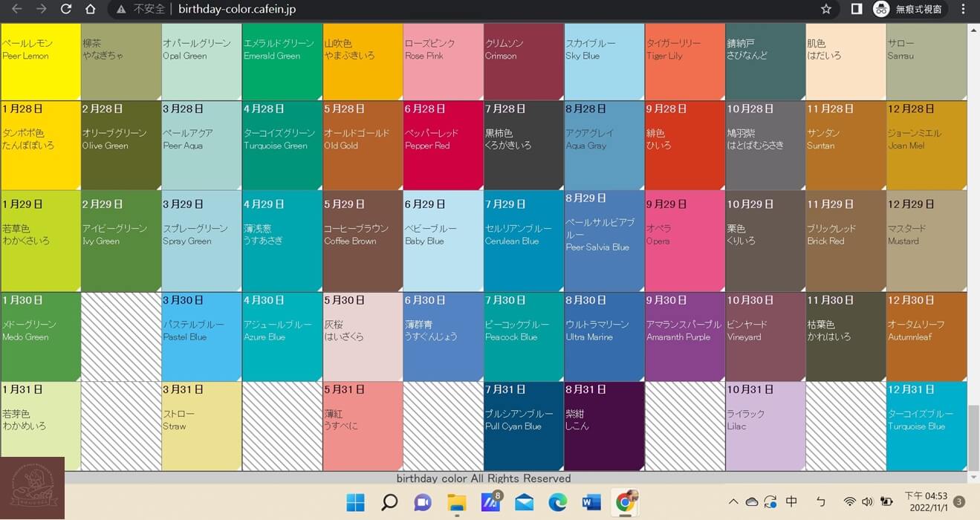Screen dimensions: 980x520
Task: Open Chrome's three-dot menu
Action: 964,9
